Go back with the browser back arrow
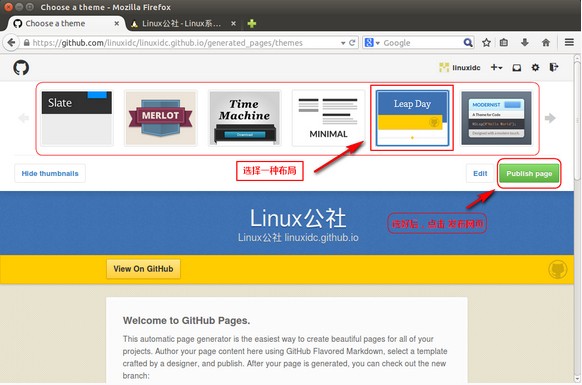 [x=11, y=43]
